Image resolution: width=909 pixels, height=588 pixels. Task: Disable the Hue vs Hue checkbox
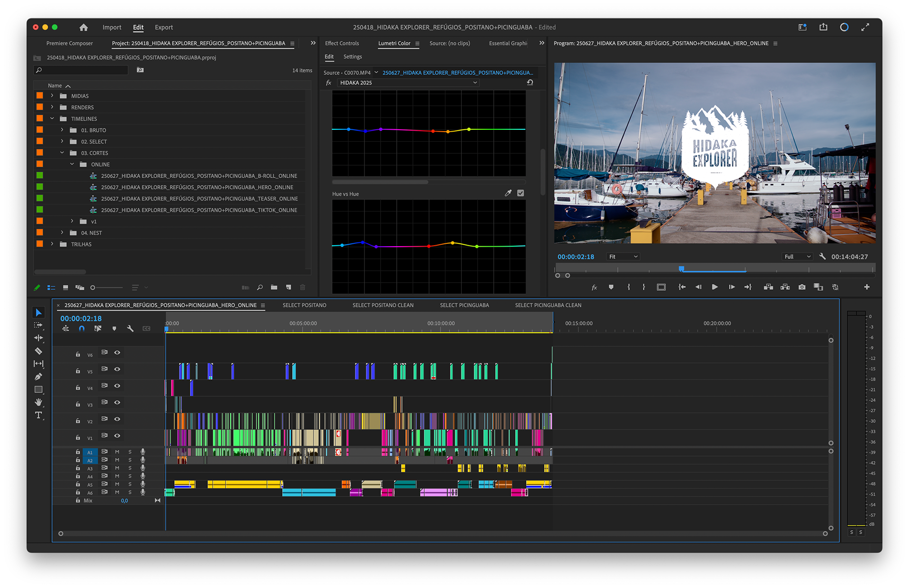520,193
